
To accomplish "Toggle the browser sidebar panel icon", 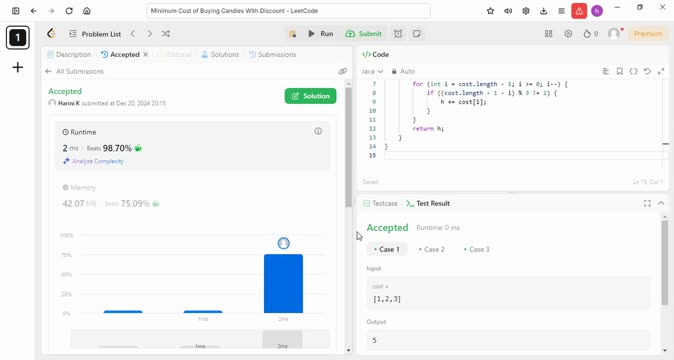I will coord(16,11).
